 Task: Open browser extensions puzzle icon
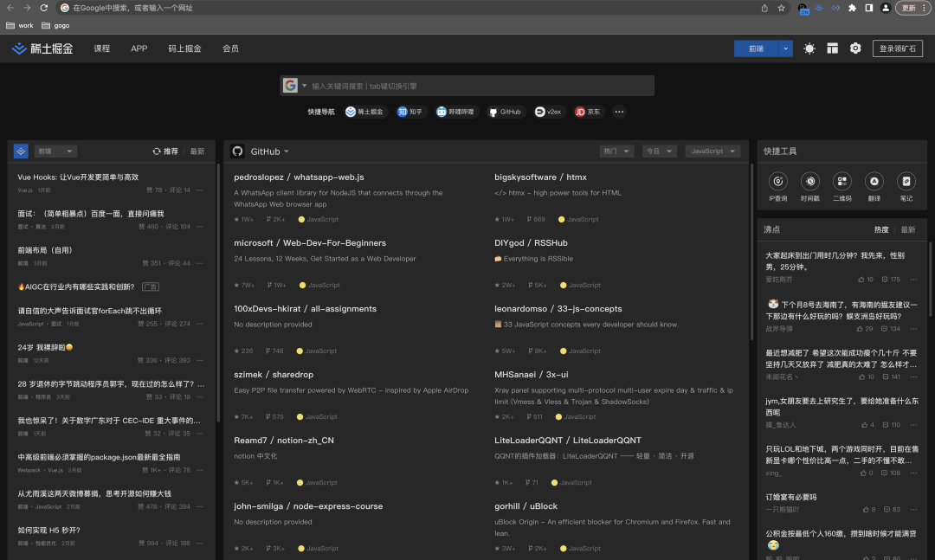tap(852, 8)
